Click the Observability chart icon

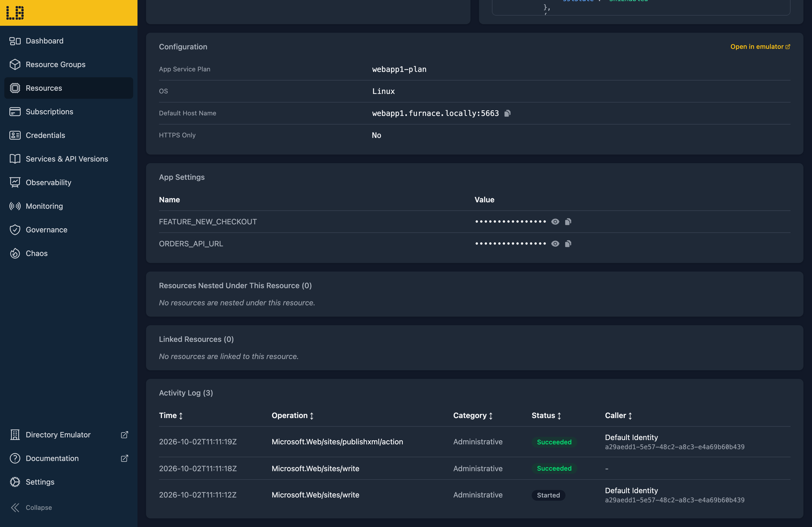click(15, 182)
